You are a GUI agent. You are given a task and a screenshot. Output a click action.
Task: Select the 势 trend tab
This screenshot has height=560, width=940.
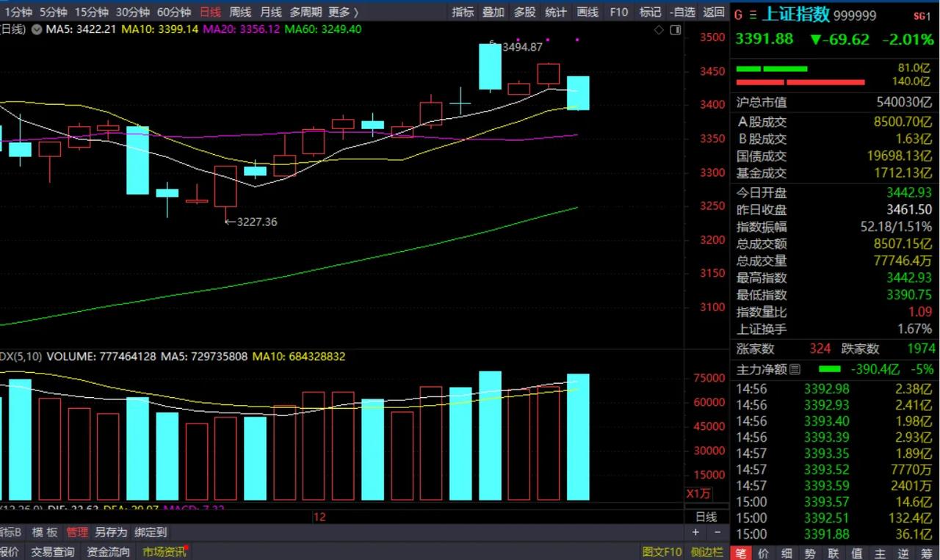[810, 553]
